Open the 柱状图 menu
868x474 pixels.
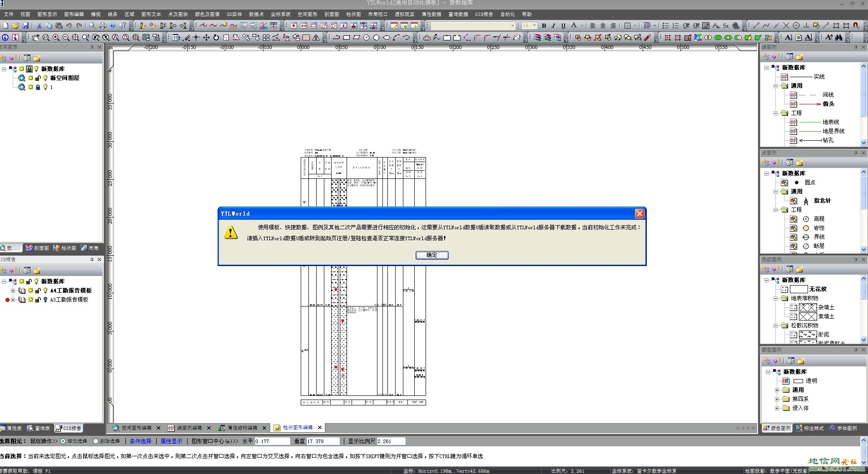pos(353,14)
